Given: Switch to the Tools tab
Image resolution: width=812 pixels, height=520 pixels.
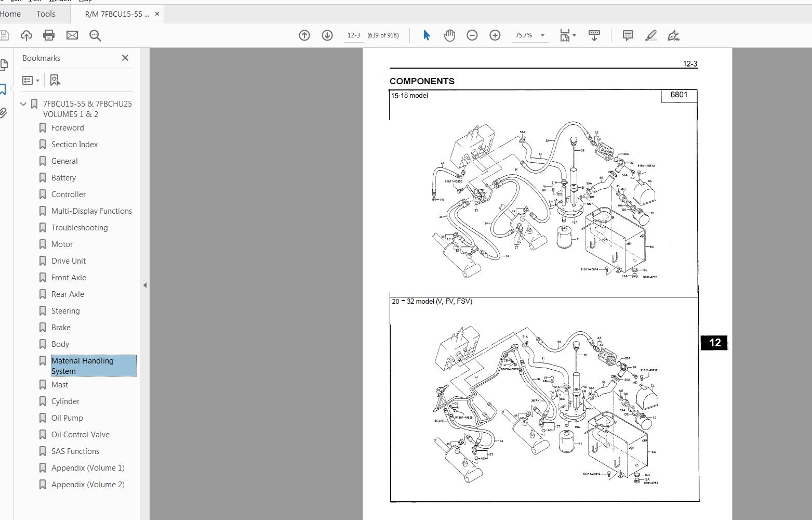Looking at the screenshot, I should pyautogui.click(x=46, y=14).
